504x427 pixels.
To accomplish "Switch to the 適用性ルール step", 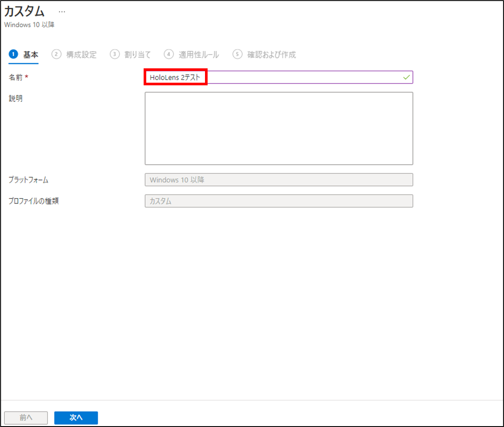I will coord(192,55).
